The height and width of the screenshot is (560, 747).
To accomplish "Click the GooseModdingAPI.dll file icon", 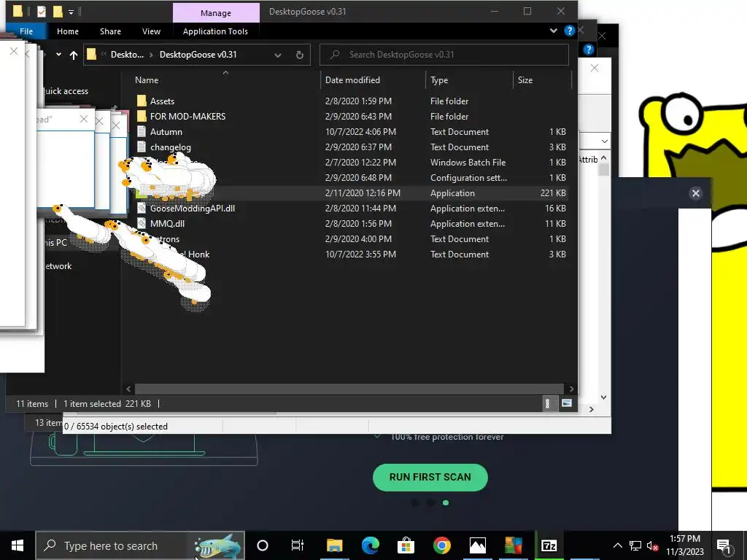I will 142,208.
